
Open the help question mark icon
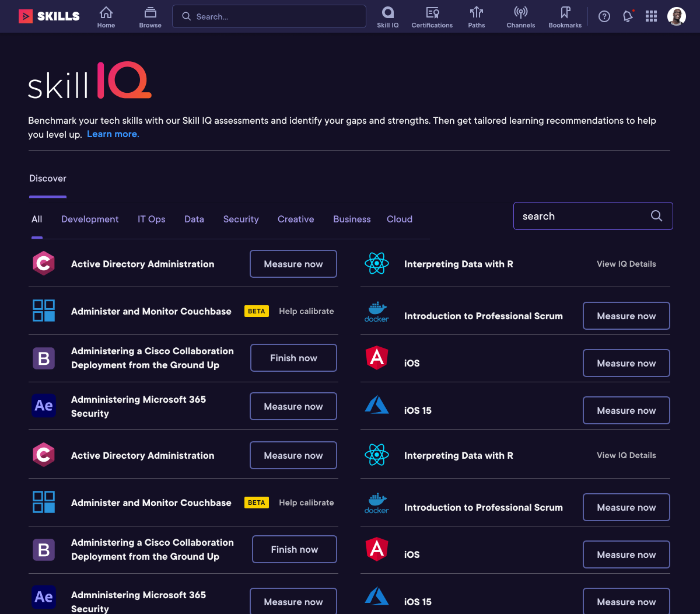604,16
